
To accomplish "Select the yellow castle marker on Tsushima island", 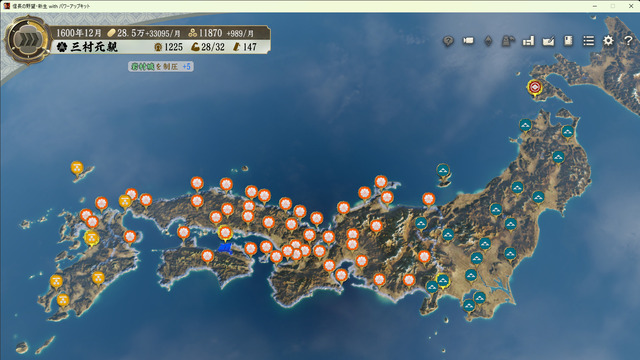I will point(77,168).
